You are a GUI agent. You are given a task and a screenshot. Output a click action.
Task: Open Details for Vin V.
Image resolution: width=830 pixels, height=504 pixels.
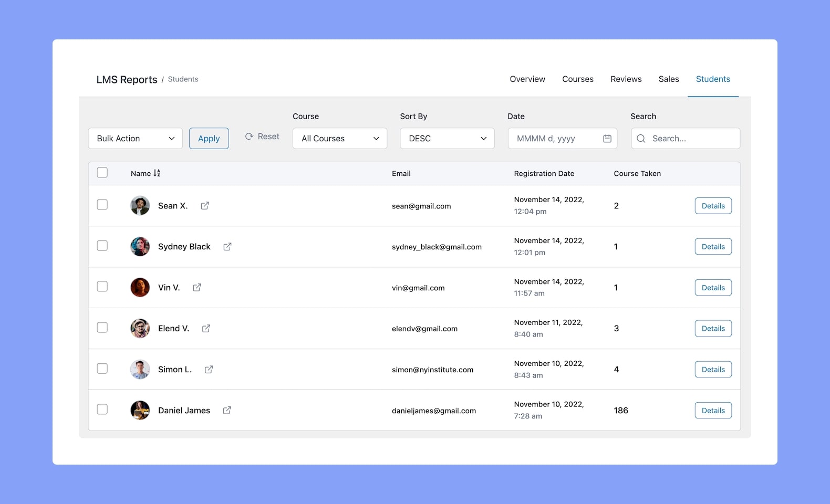(x=713, y=288)
